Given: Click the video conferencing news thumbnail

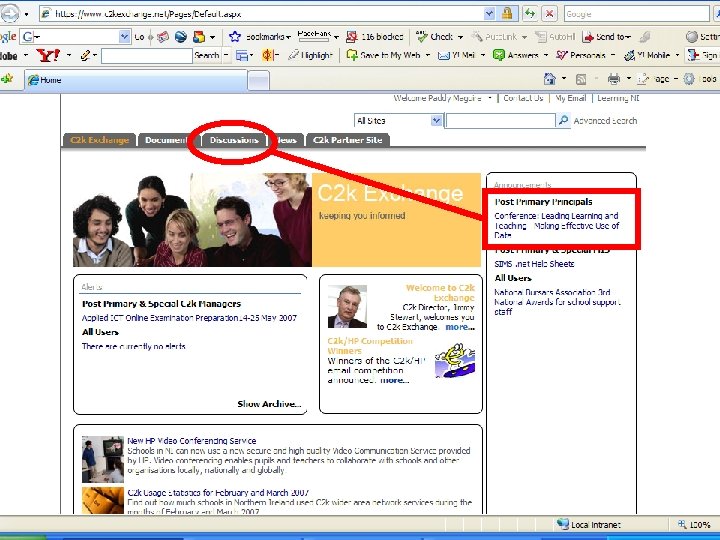Looking at the screenshot, I should pyautogui.click(x=103, y=459).
